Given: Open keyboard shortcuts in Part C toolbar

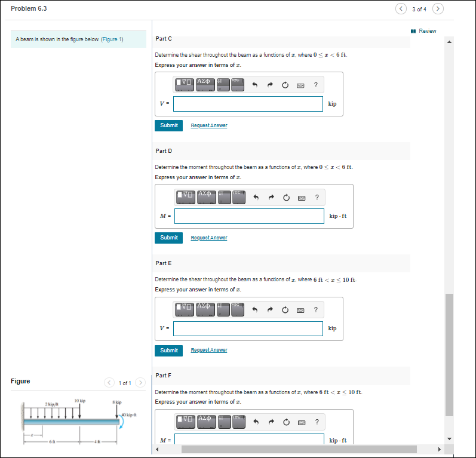Looking at the screenshot, I should (300, 85).
